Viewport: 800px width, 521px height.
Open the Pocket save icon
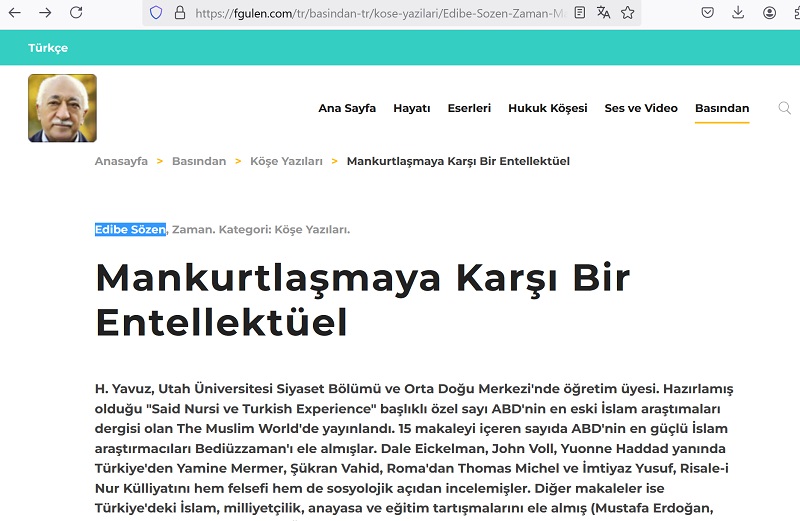coord(707,13)
